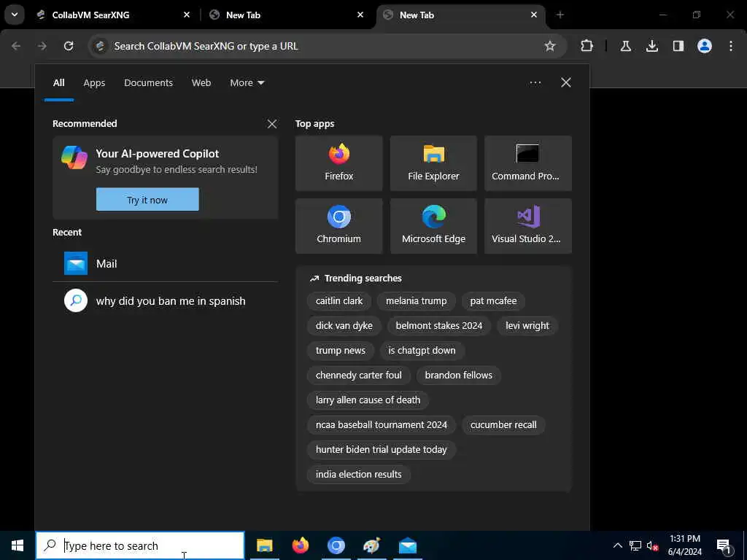Open Firefox in taskbar

[x=300, y=545]
